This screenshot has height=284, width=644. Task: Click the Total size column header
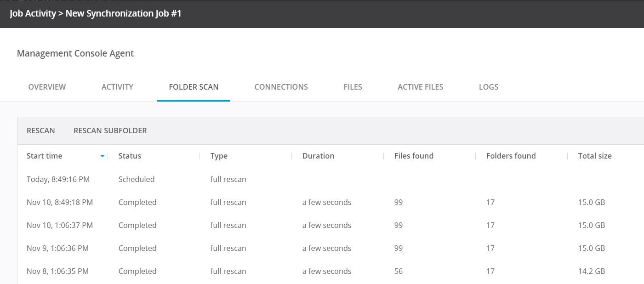click(595, 156)
